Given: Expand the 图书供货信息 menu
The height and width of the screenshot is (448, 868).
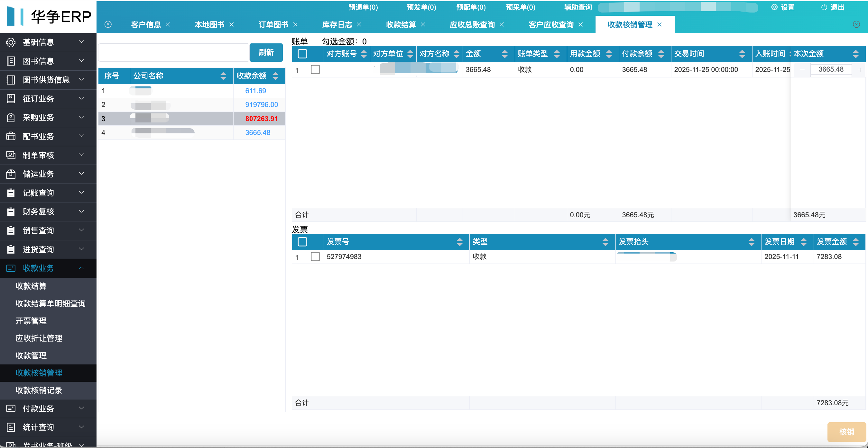Looking at the screenshot, I should coord(48,80).
